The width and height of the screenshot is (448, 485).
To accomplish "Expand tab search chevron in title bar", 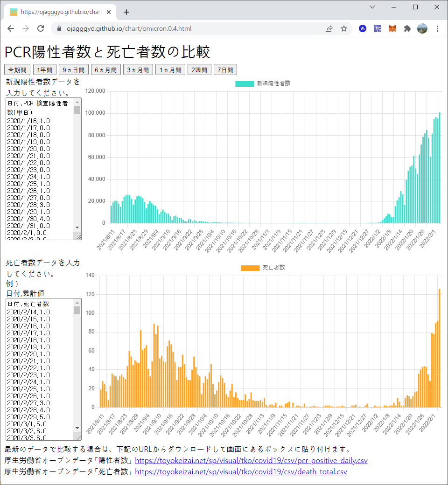I will pyautogui.click(x=372, y=7).
